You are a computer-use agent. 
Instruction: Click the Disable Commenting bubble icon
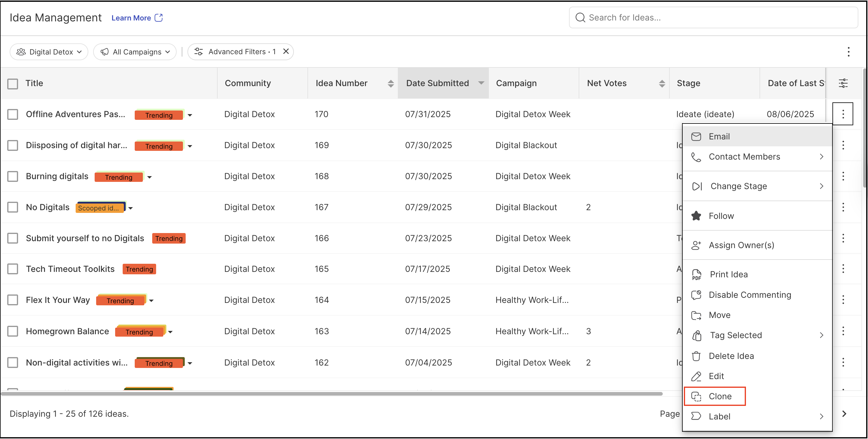click(x=696, y=295)
